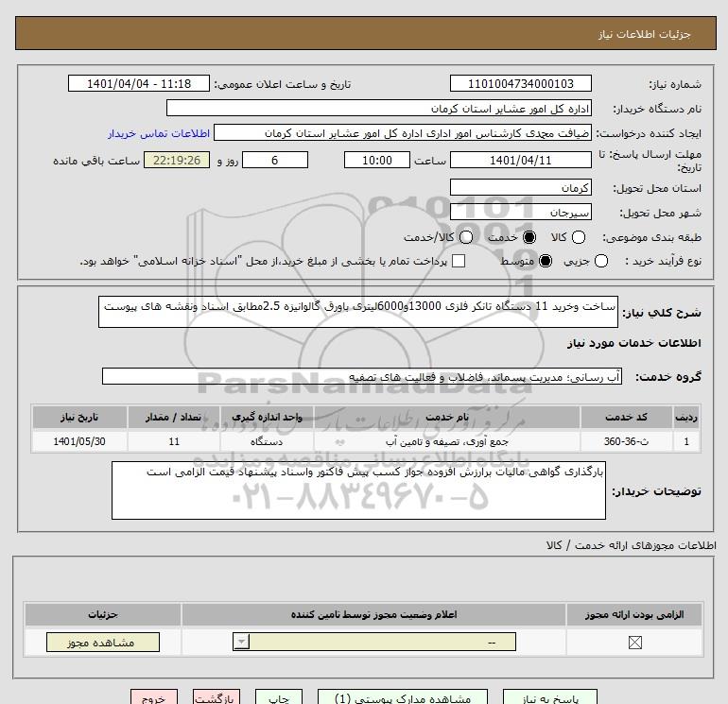Click the مشاهده مجوز button

click(x=103, y=643)
